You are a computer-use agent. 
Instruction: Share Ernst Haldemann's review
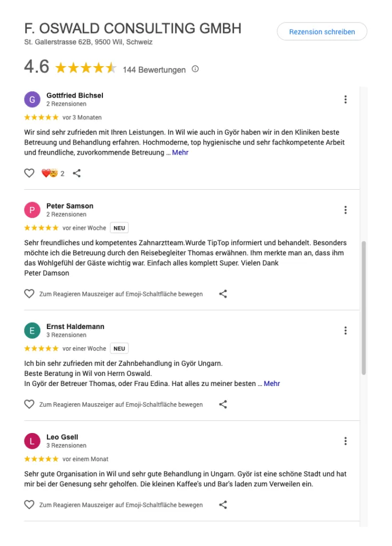pos(223,404)
